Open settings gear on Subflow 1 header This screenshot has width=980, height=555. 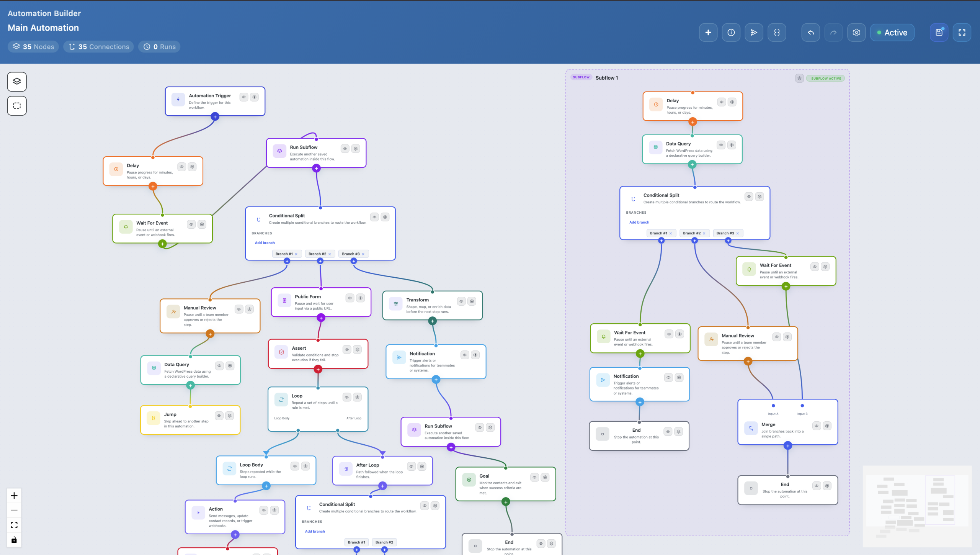(x=799, y=78)
